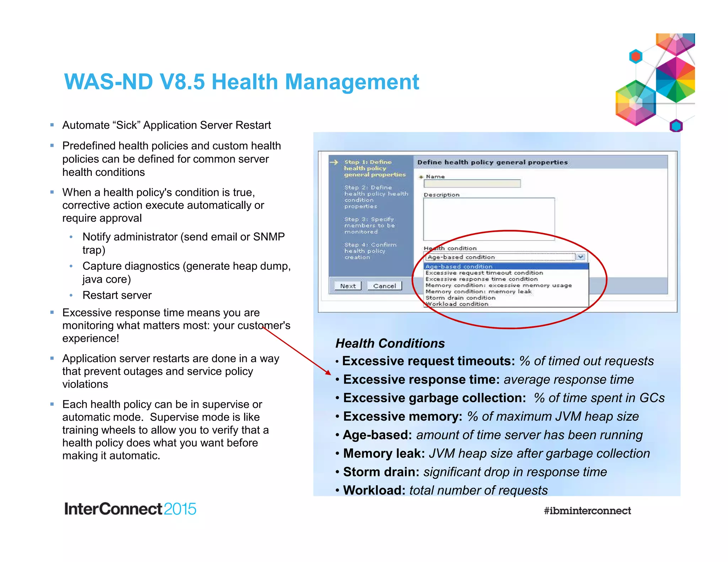Click 'Age-based:' bullet in Health Conditions
Screen dimensions: 728x562
tap(377, 435)
